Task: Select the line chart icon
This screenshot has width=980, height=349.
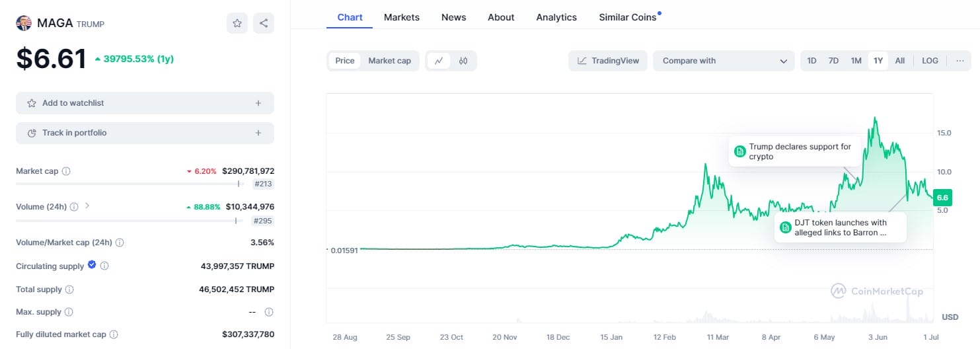Action: [x=439, y=61]
